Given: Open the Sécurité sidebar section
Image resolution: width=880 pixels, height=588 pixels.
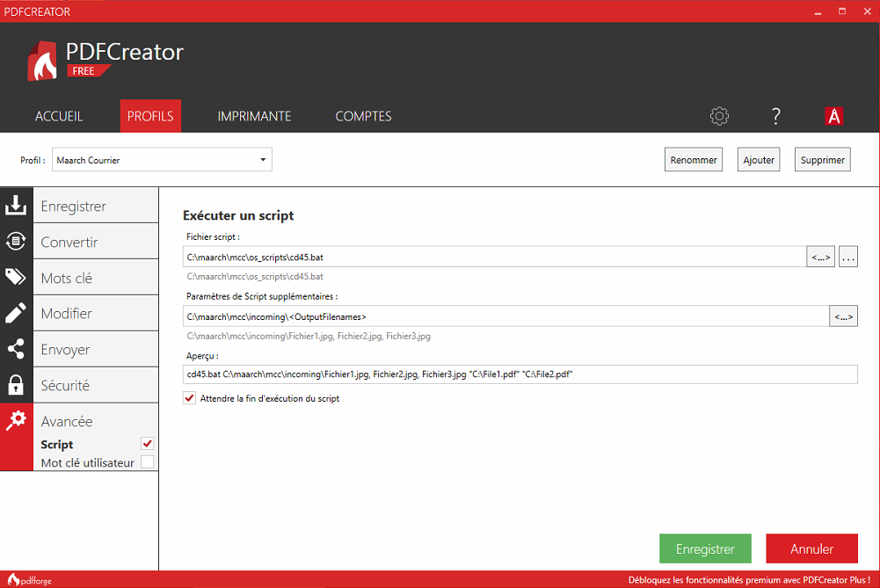Looking at the screenshot, I should click(x=96, y=385).
